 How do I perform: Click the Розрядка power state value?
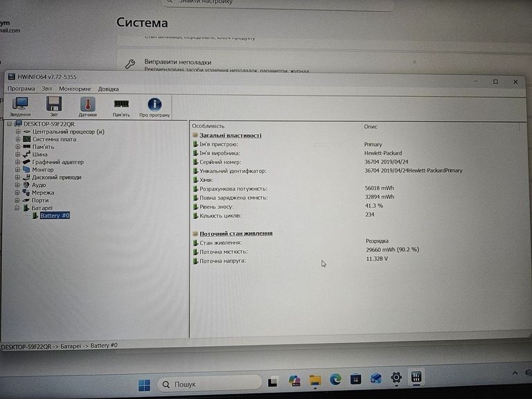(377, 241)
